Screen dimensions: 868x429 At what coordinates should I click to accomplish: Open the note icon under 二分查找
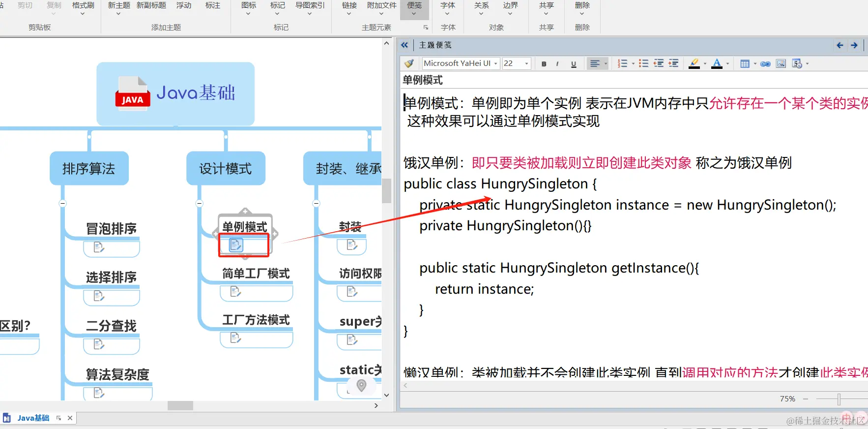[x=99, y=344]
